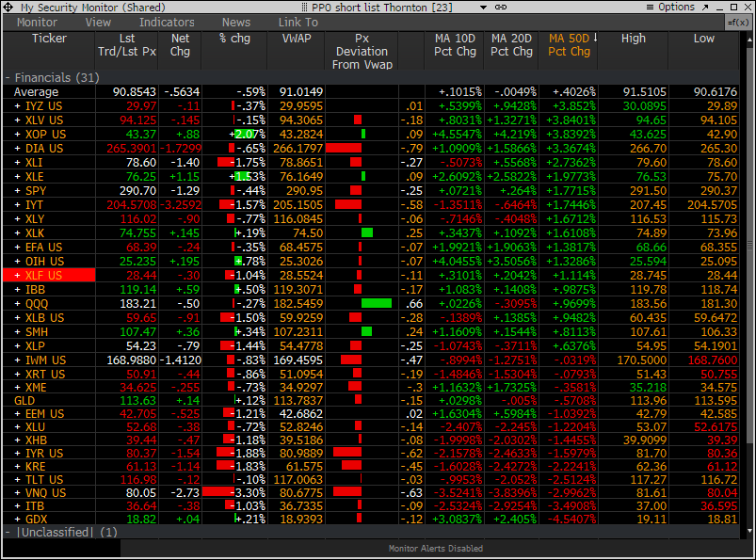Expand the TLT US row
Viewport: 756px width, 560px height.
tap(17, 479)
